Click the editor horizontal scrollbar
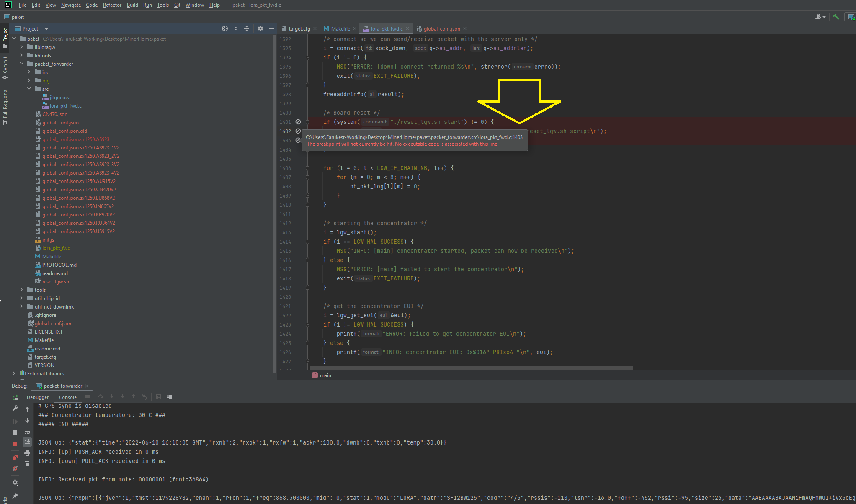This screenshot has height=504, width=856. pos(471,368)
